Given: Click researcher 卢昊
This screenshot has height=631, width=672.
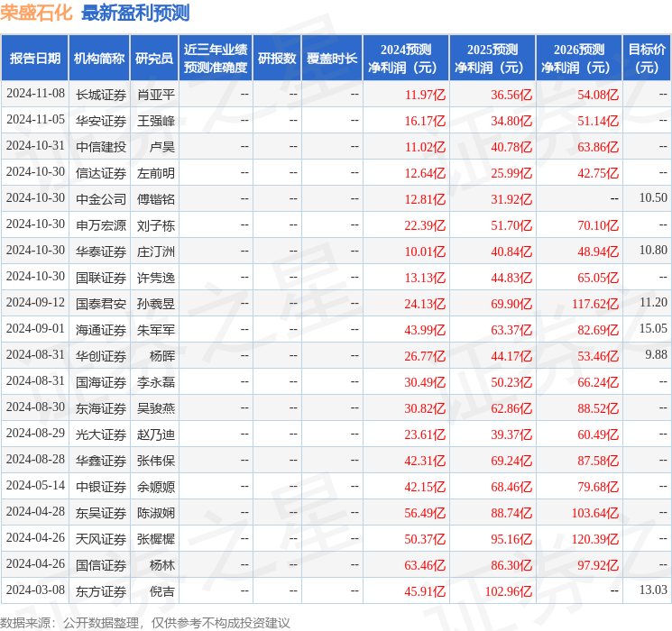Looking at the screenshot, I should tap(162, 147).
